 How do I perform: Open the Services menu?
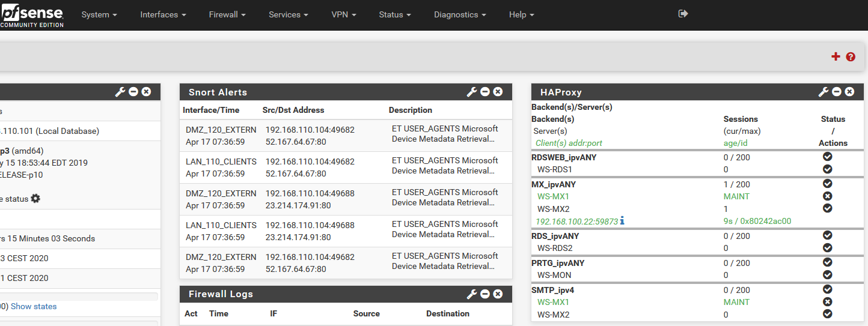pyautogui.click(x=289, y=14)
